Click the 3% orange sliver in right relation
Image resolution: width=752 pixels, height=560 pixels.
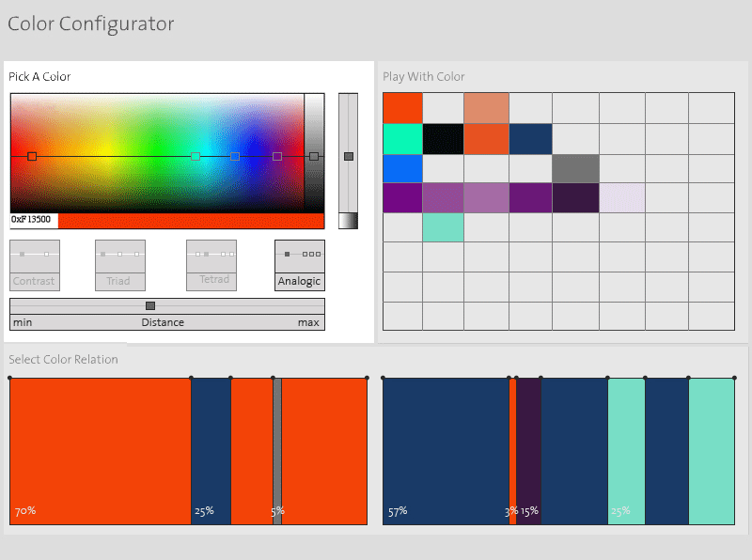[512, 451]
